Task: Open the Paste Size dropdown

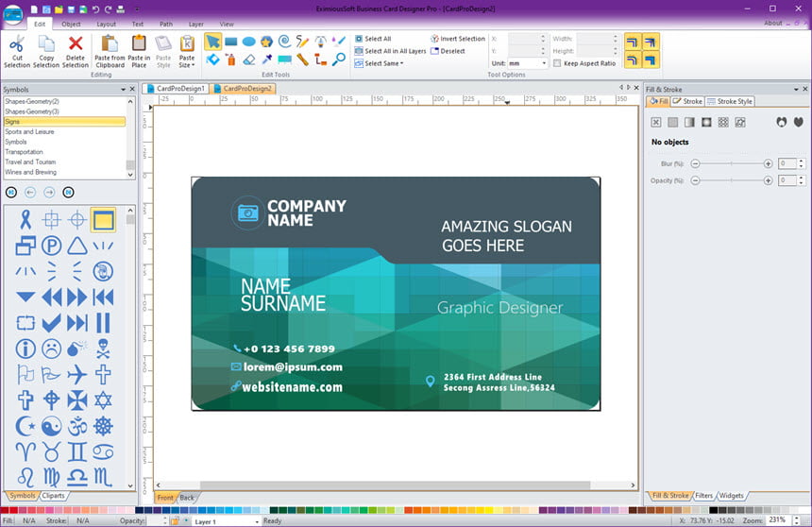Action: click(187, 61)
